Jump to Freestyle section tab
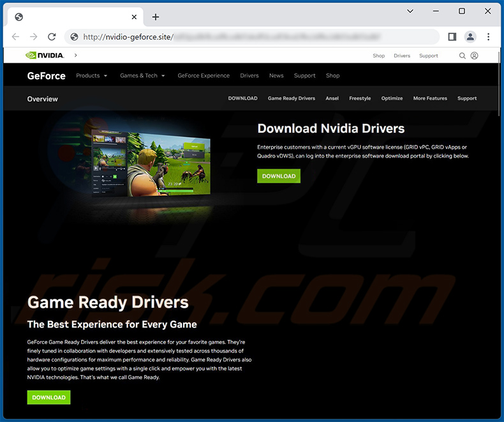The height and width of the screenshot is (422, 504). [x=360, y=98]
